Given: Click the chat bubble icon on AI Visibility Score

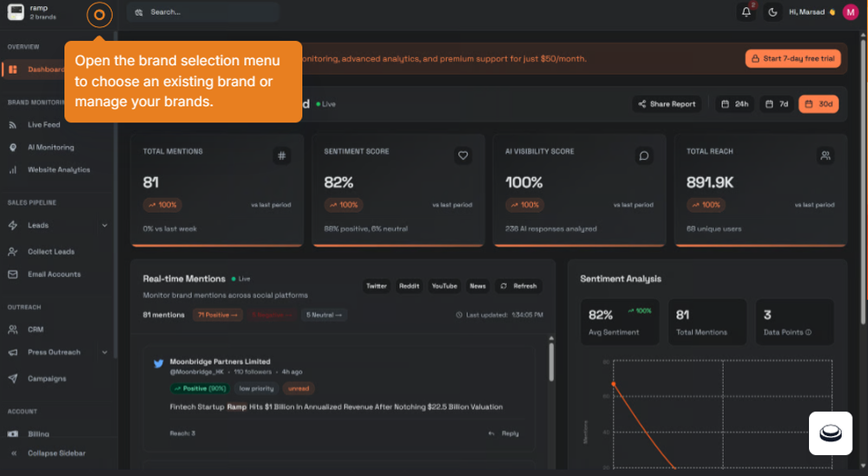Looking at the screenshot, I should click(644, 155).
